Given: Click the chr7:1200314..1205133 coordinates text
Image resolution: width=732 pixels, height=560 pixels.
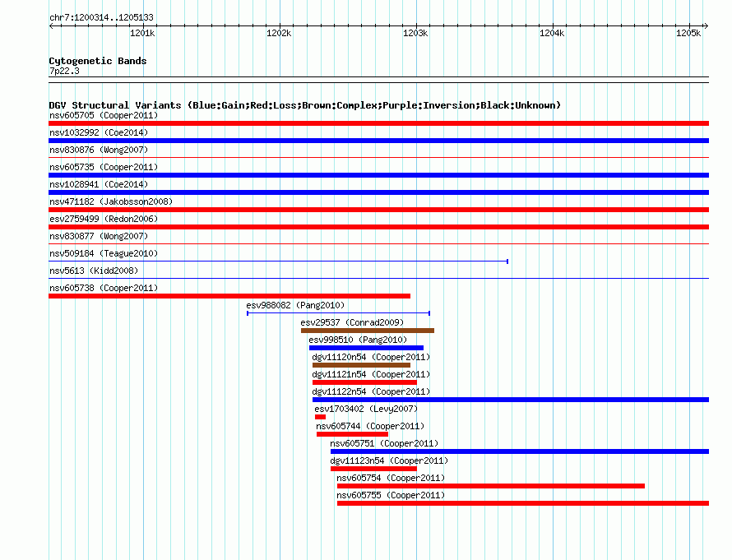Looking at the screenshot, I should coord(101,17).
